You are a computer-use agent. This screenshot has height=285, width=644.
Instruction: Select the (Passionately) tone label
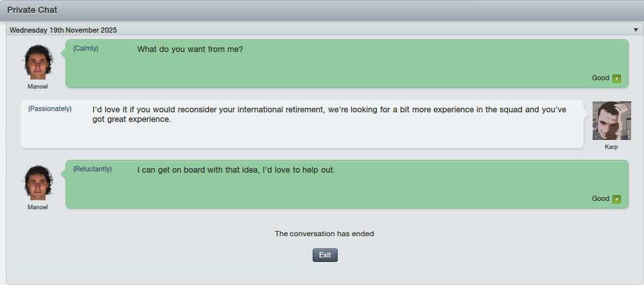[49, 109]
